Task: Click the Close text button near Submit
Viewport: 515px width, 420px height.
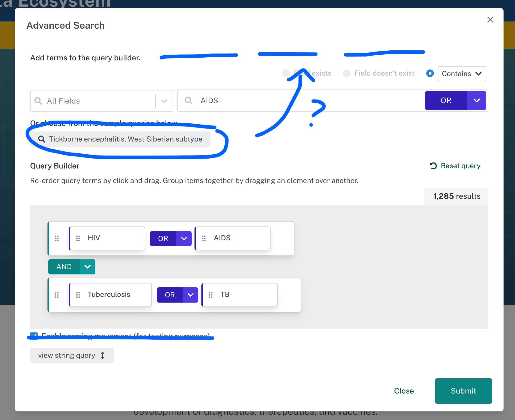Action: pos(404,391)
